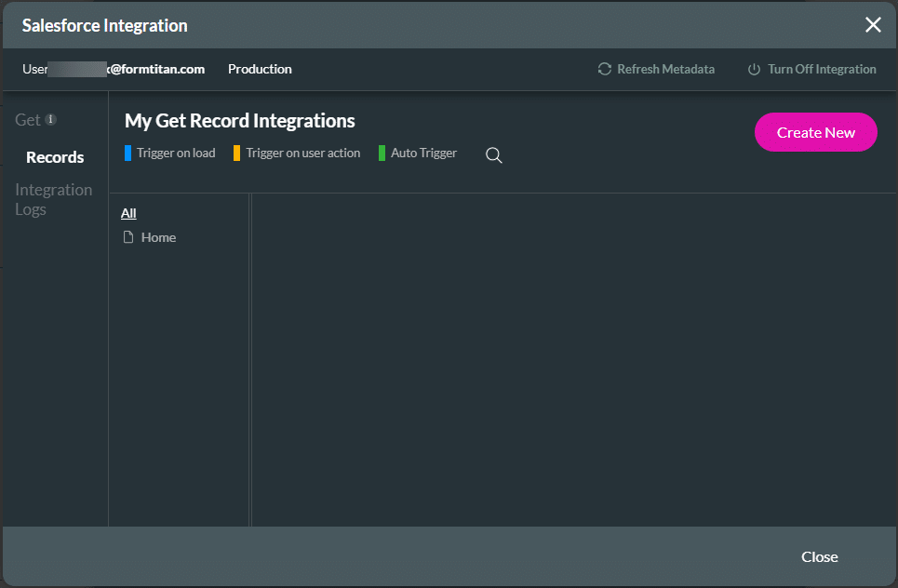Switch to the Records tab
The height and width of the screenshot is (588, 898).
54,156
